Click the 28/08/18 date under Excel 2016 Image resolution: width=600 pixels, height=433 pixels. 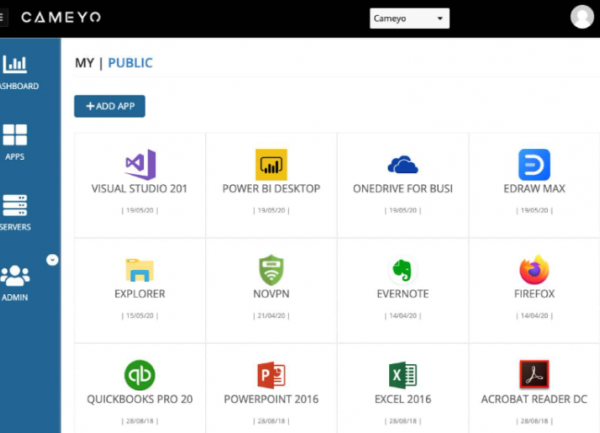(403, 421)
